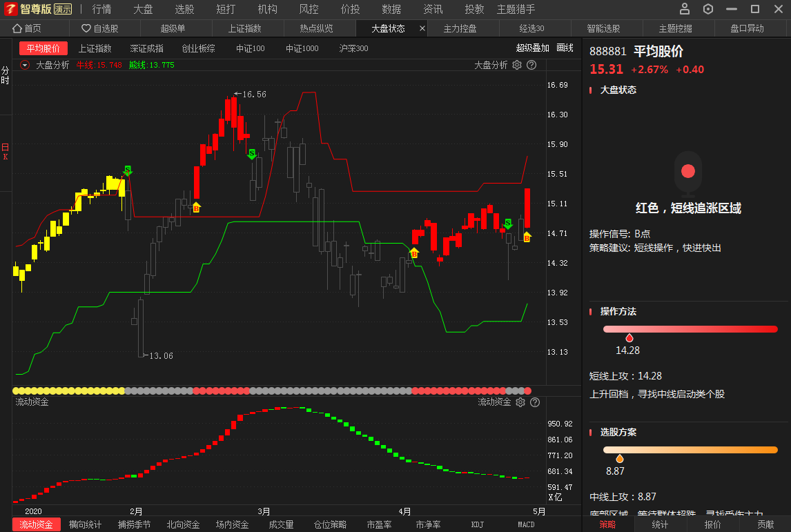Open the 选股 menu
791x532 pixels.
click(x=184, y=9)
